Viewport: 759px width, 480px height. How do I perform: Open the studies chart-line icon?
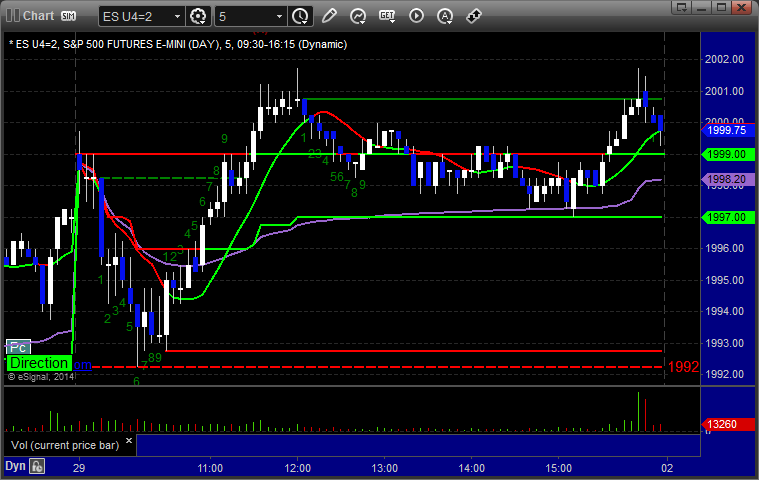tap(358, 16)
